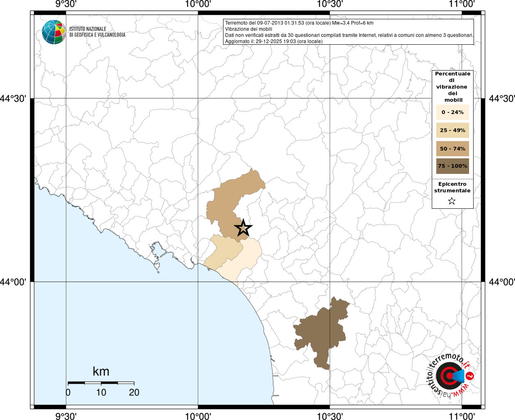This screenshot has width=515, height=420.
Task: Click the INGV globe logo
Action: 54,32
